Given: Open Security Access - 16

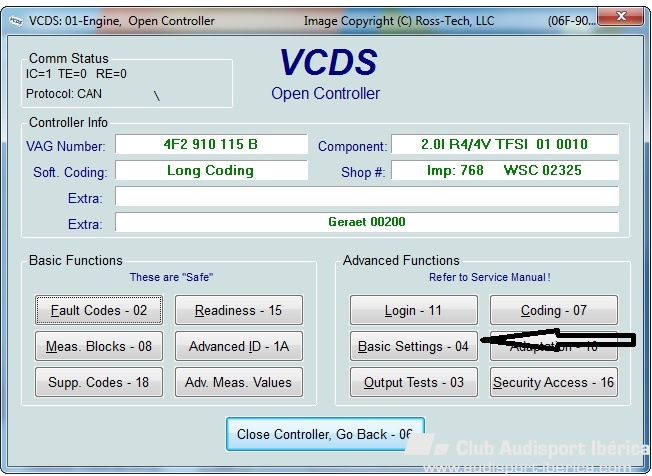Looking at the screenshot, I should click(x=554, y=382).
